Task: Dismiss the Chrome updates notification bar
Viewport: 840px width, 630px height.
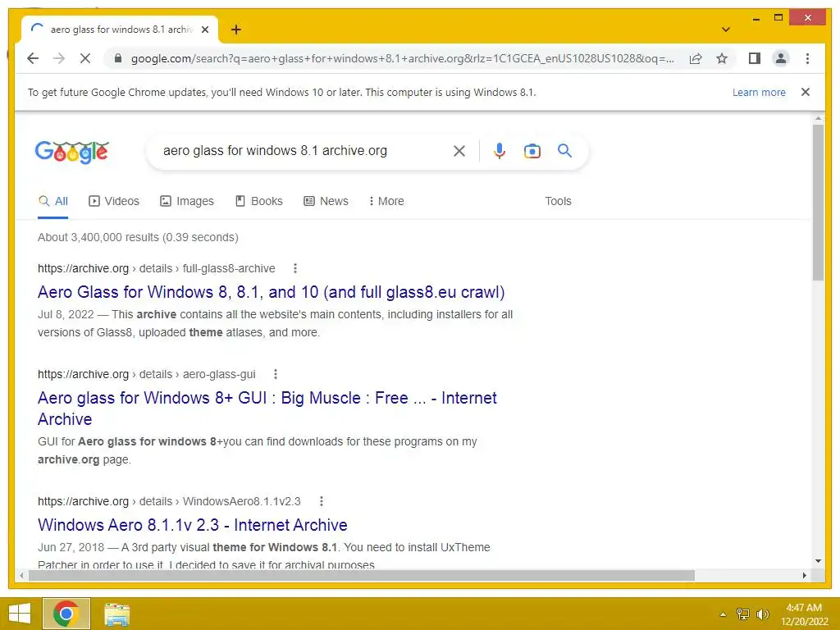Action: click(x=806, y=92)
